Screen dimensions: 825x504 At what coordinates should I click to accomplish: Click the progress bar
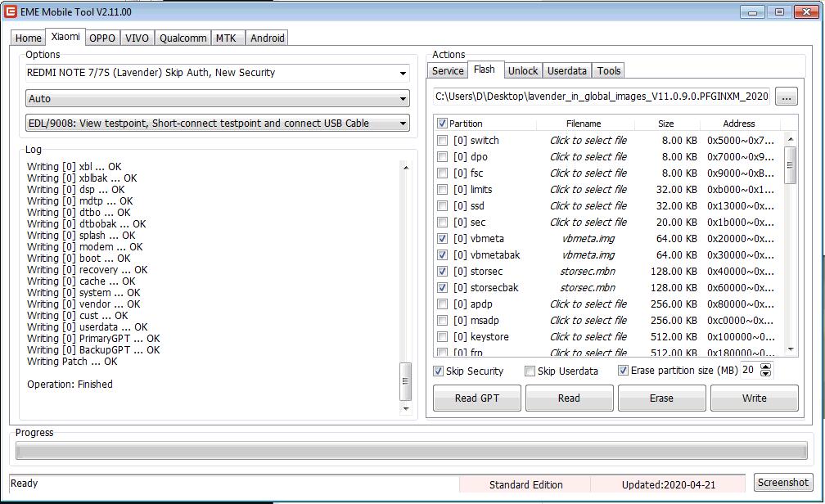click(x=412, y=451)
